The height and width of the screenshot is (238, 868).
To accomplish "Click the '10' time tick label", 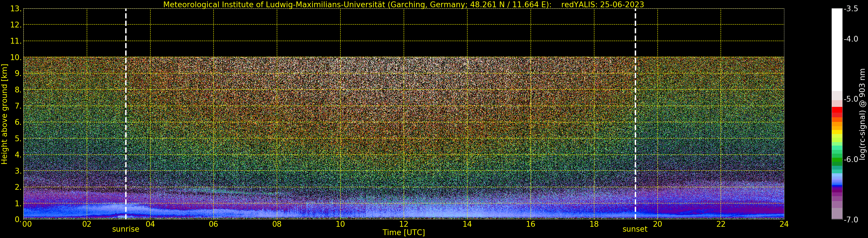I will (340, 224).
